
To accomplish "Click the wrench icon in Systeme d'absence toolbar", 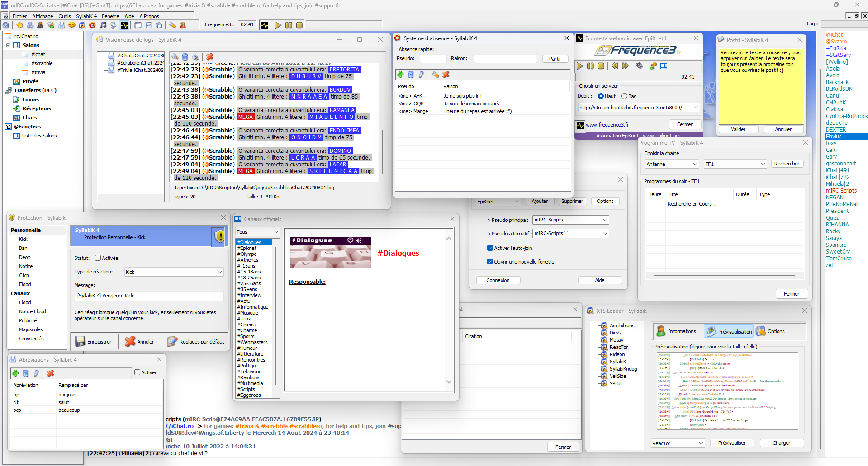I will [x=435, y=75].
